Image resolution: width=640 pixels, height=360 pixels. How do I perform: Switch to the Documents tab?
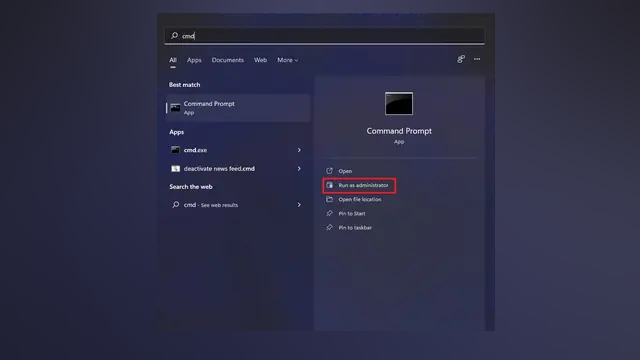click(228, 60)
